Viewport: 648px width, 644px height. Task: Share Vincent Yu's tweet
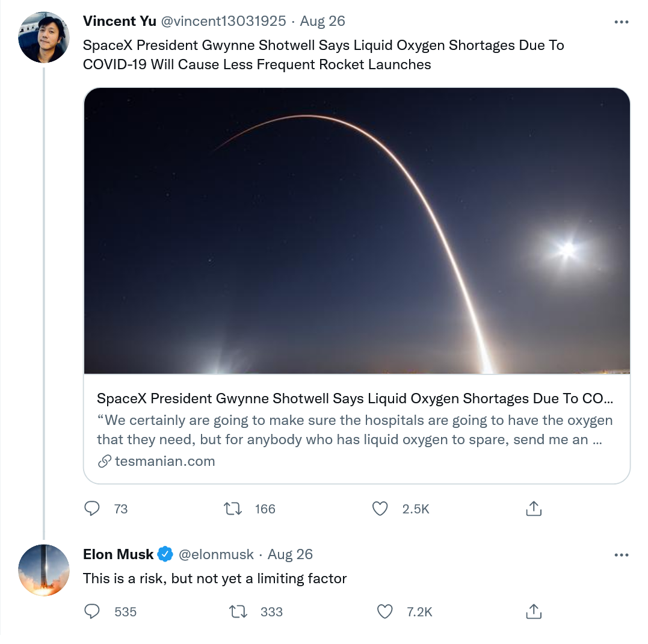click(x=534, y=509)
